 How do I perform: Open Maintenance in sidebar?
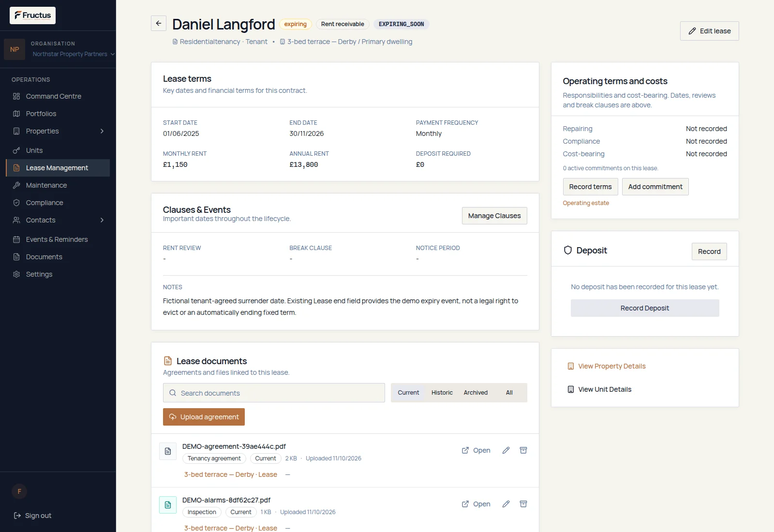[x=58, y=185]
